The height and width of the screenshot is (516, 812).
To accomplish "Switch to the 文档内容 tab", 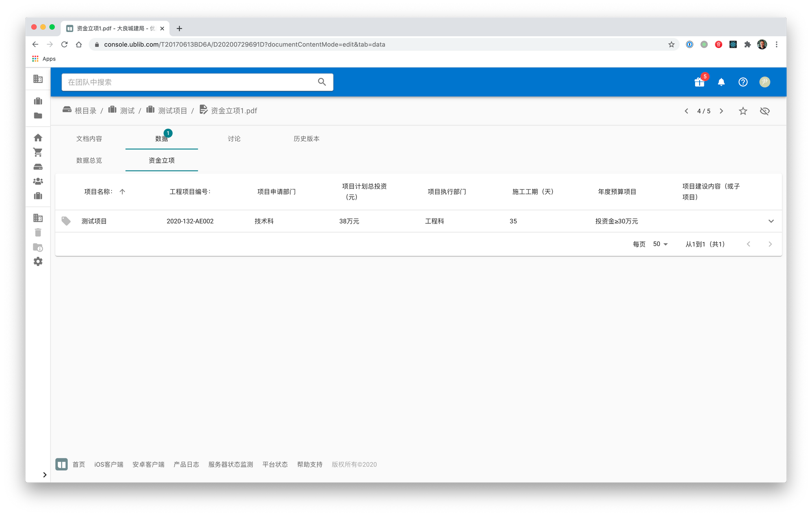I will coord(89,139).
